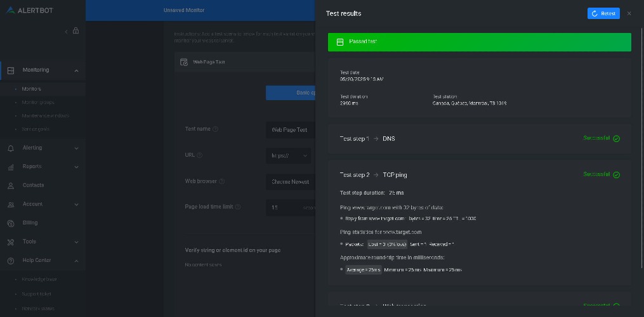The image size is (644, 317).
Task: Click the sidebar lock icon
Action: [76, 31]
